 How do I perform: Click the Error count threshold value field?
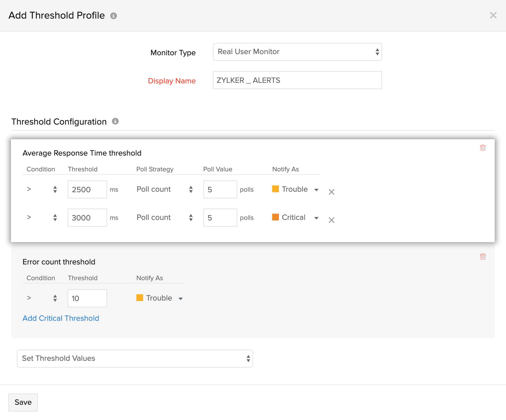[87, 298]
